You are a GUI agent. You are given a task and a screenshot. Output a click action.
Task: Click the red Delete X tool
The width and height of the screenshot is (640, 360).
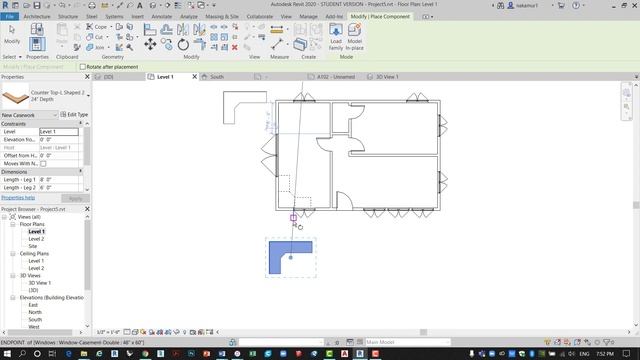click(235, 47)
